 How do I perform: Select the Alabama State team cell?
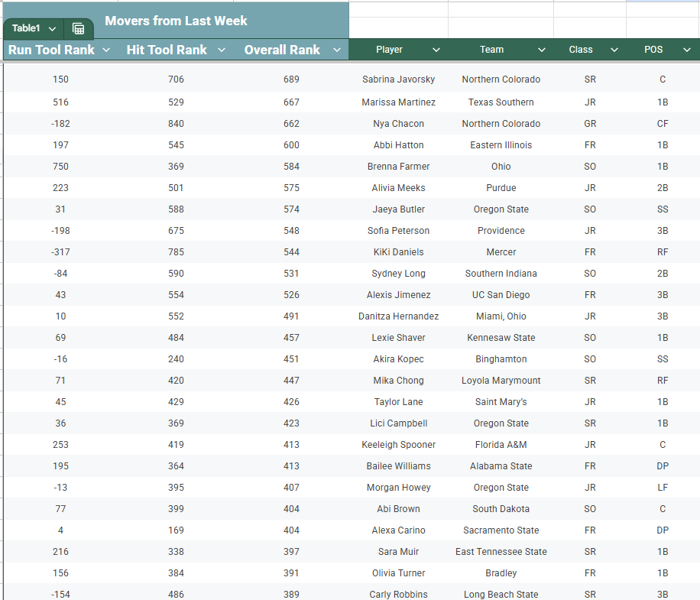pos(501,466)
